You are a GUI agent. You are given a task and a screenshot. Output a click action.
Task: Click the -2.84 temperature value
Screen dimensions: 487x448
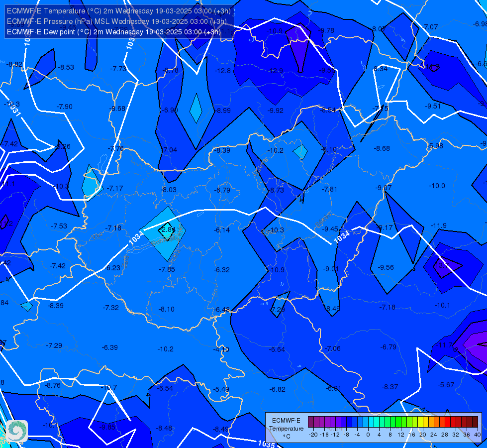(x=167, y=230)
